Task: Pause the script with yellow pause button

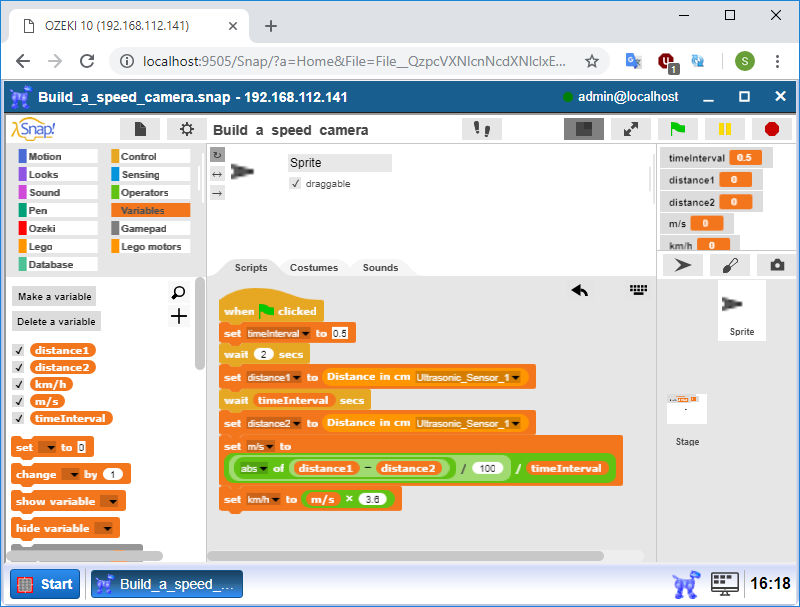Action: click(724, 129)
